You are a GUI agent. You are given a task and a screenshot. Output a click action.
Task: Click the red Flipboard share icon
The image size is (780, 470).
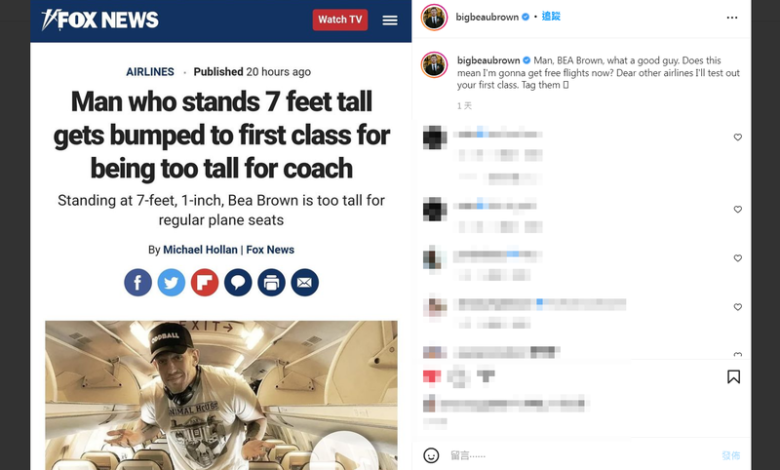click(204, 282)
